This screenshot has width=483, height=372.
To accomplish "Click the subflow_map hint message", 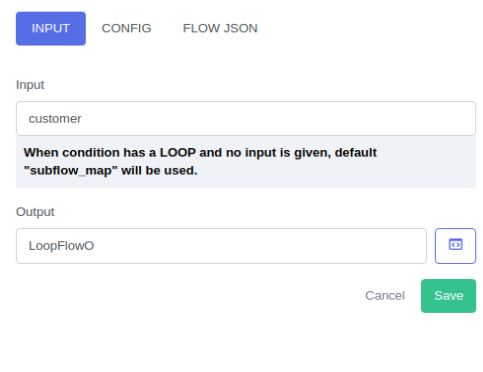I will (246, 162).
